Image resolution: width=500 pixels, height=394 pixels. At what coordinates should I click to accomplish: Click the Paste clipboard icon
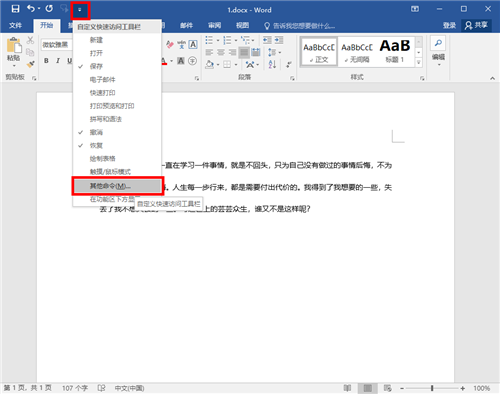click(x=14, y=45)
